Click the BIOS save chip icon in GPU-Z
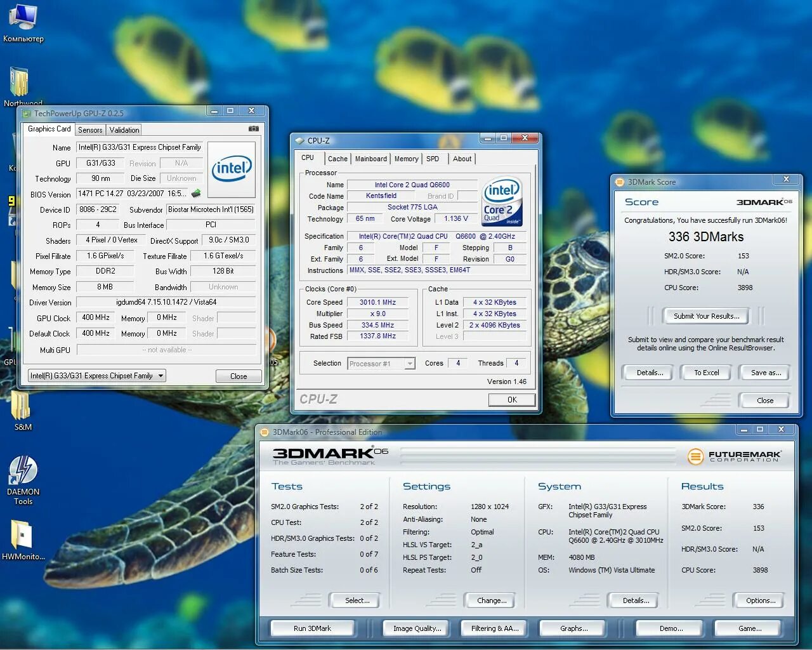This screenshot has height=650, width=812. coord(196,194)
